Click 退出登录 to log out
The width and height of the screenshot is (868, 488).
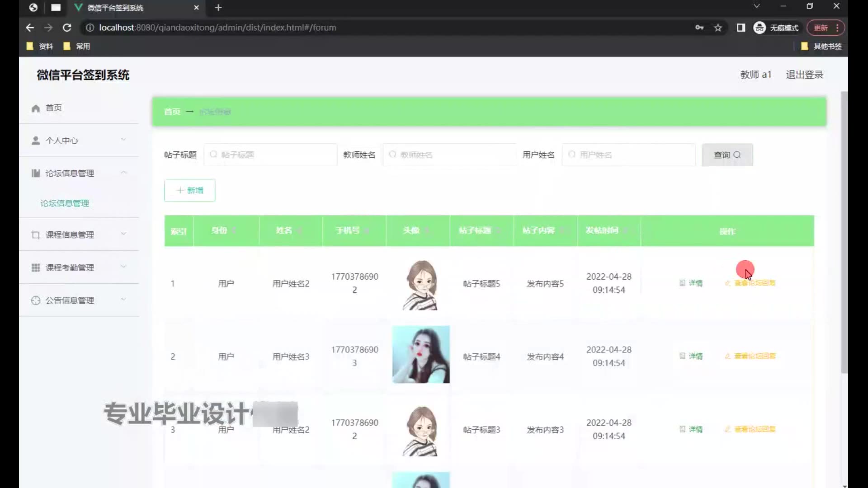[804, 75]
